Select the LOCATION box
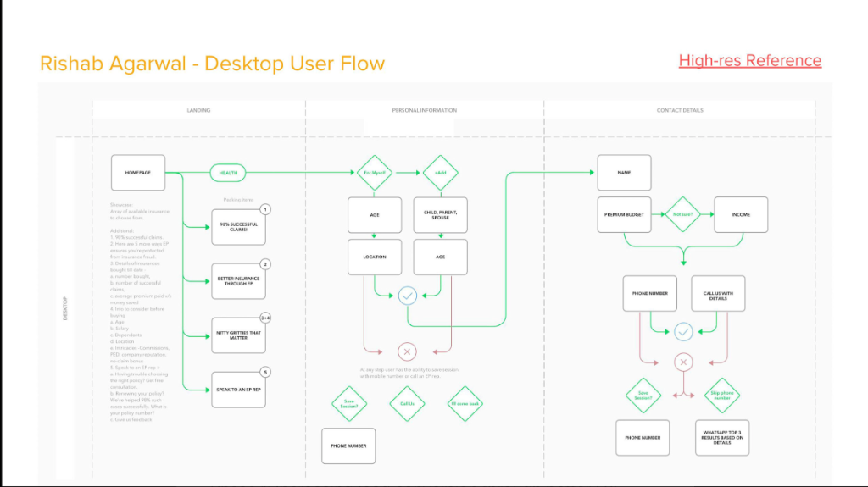868x487 pixels. [x=374, y=257]
